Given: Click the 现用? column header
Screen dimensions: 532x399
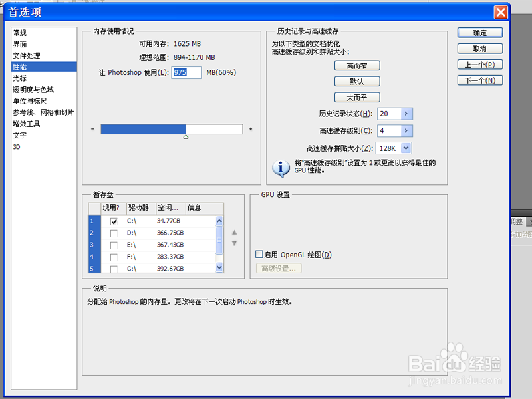Looking at the screenshot, I should click(114, 208).
